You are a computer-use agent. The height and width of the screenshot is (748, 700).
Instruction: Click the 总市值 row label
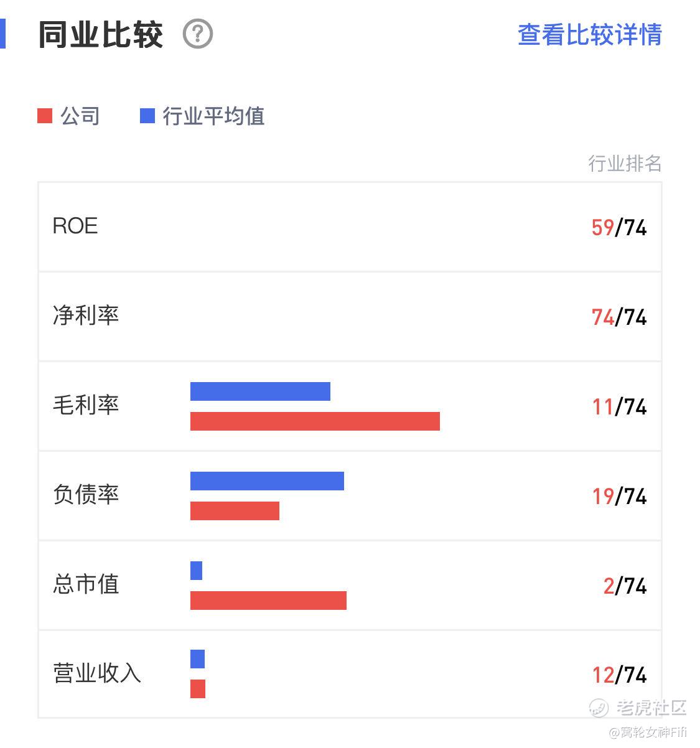(x=86, y=584)
